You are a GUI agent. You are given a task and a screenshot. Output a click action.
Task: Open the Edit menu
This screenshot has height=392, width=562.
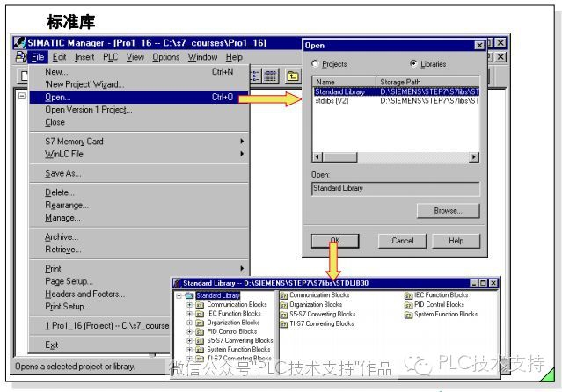(x=59, y=57)
